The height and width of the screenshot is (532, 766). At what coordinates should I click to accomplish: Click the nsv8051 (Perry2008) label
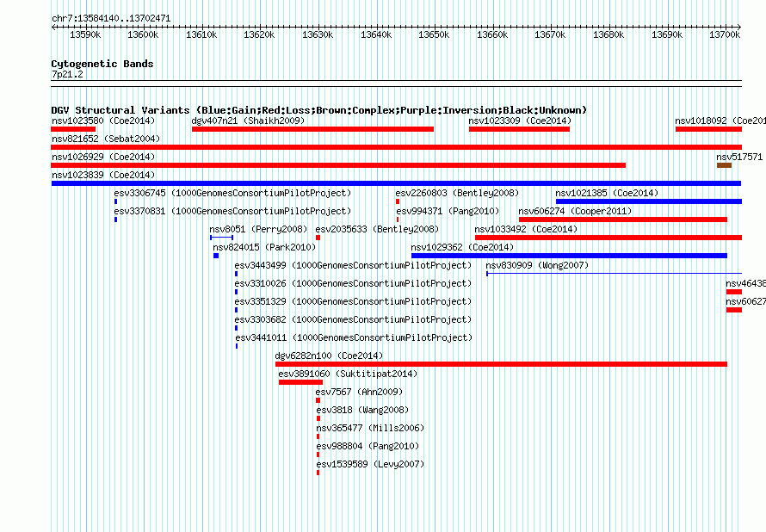[258, 229]
